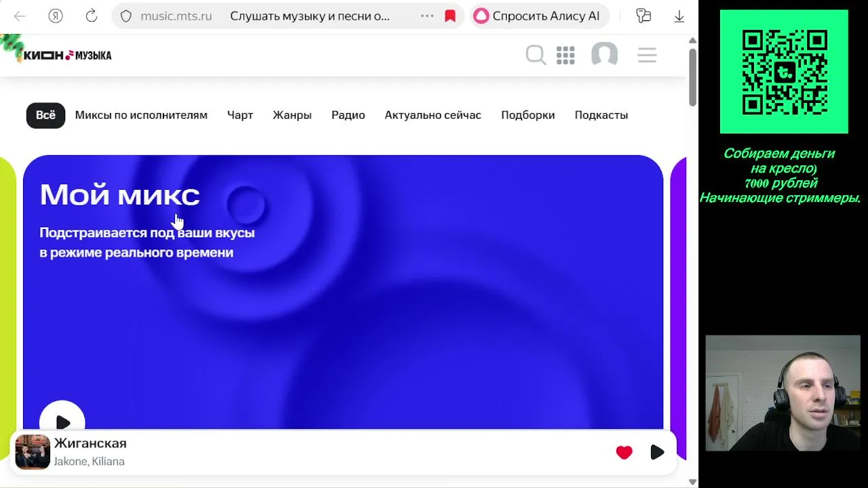Switch to the Жанры tab

pyautogui.click(x=292, y=115)
